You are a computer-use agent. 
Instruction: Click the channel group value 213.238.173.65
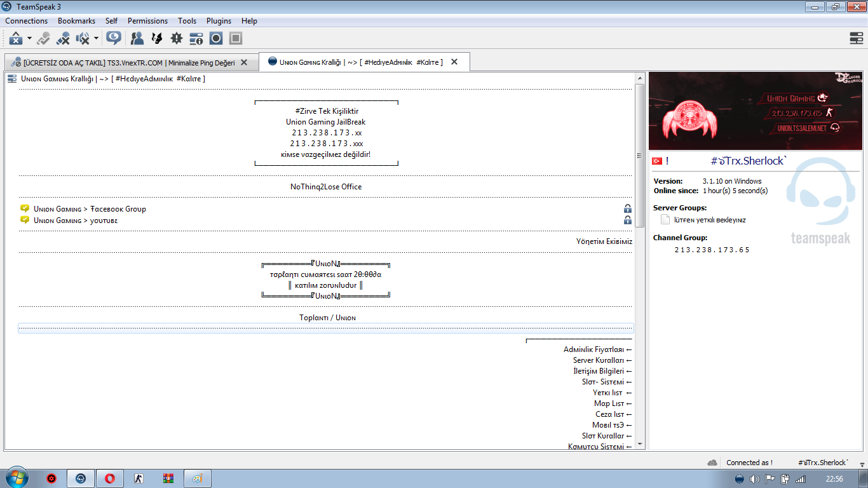click(712, 250)
